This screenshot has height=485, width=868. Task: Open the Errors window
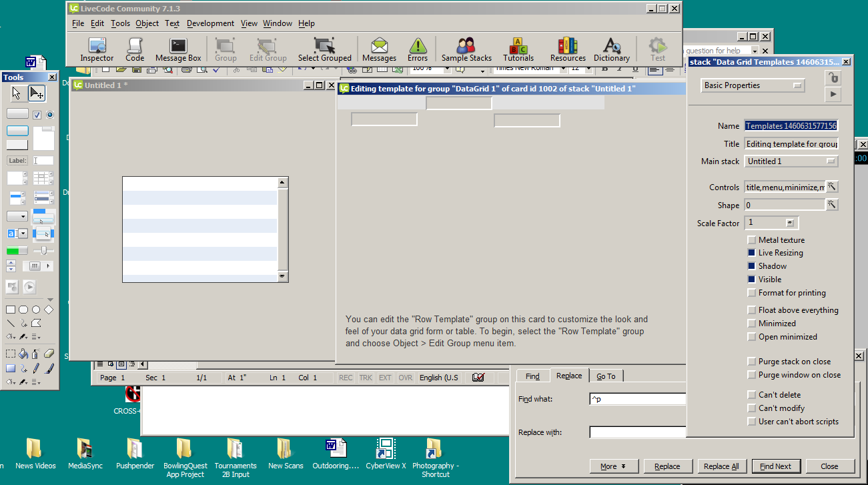pos(418,49)
